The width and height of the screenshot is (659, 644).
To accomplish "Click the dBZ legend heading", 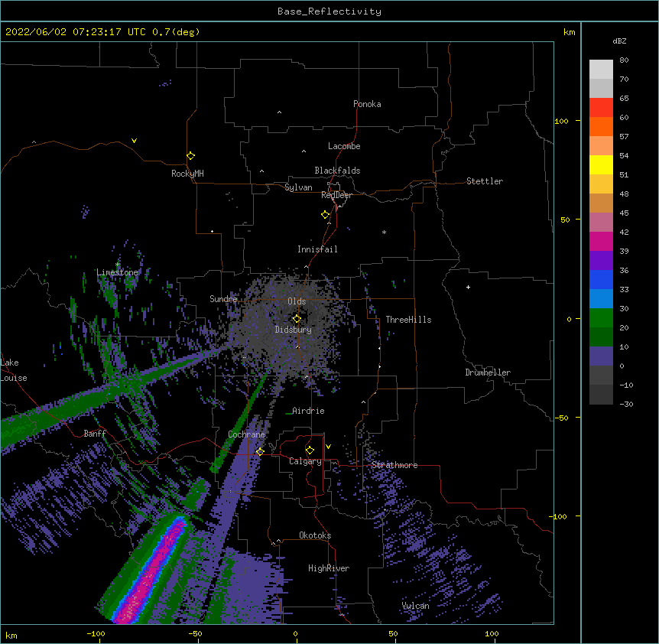I will coord(619,41).
